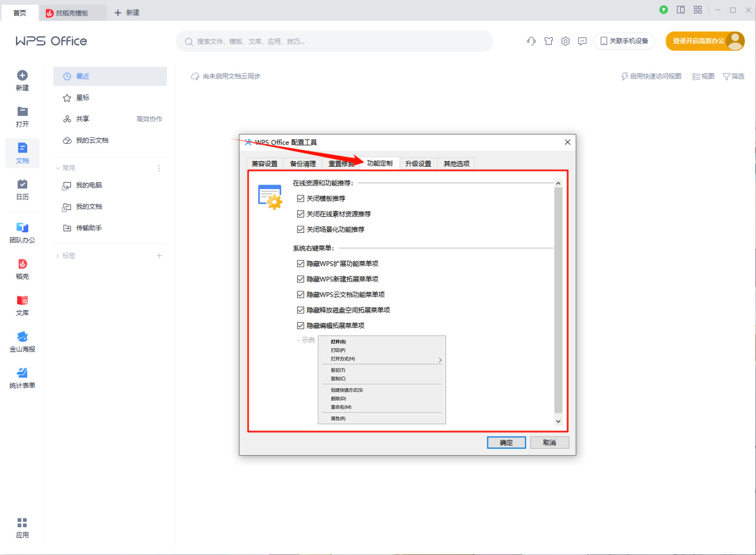Focus the search box 搜索文件、模板、文库

[x=334, y=41]
